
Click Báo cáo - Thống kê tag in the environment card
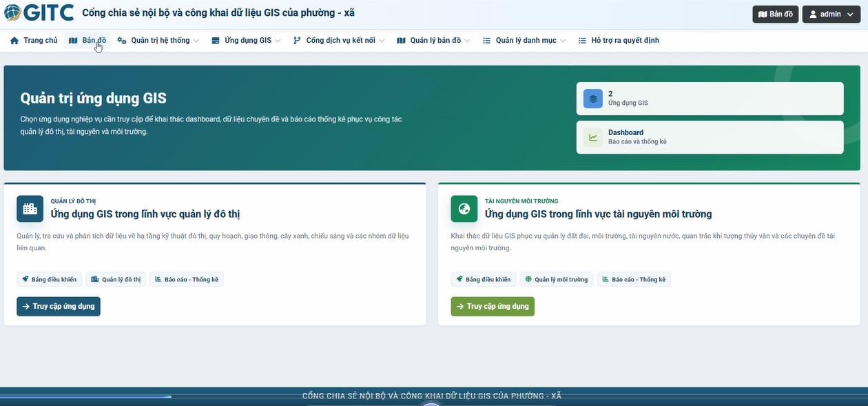point(634,279)
